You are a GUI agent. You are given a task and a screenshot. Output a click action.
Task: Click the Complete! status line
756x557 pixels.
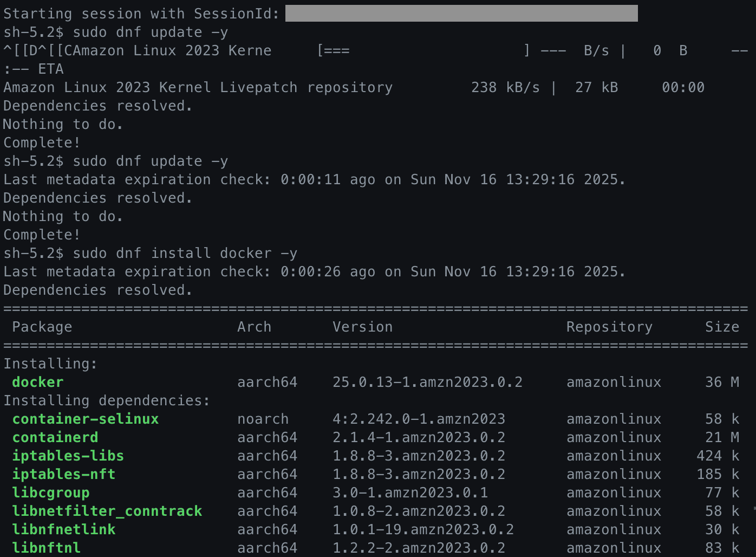tap(41, 143)
